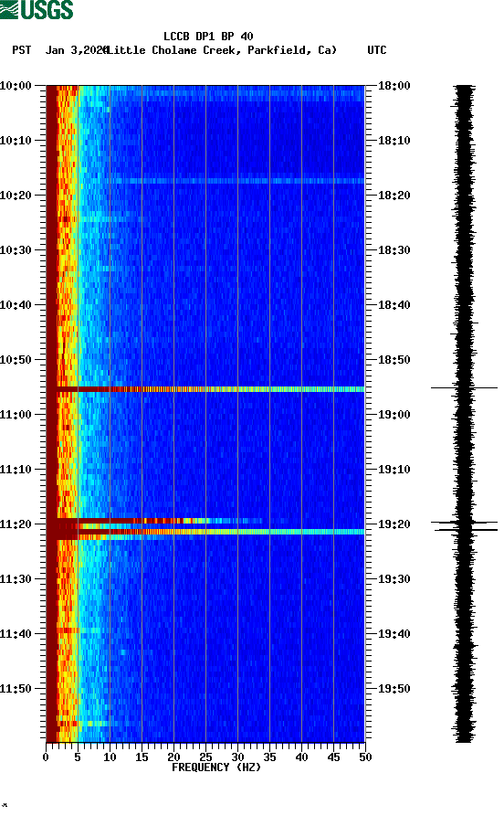Viewport: 504px width, 815px height.
Task: Click the 'Jan 3,2020' date text
Action: 77,50
